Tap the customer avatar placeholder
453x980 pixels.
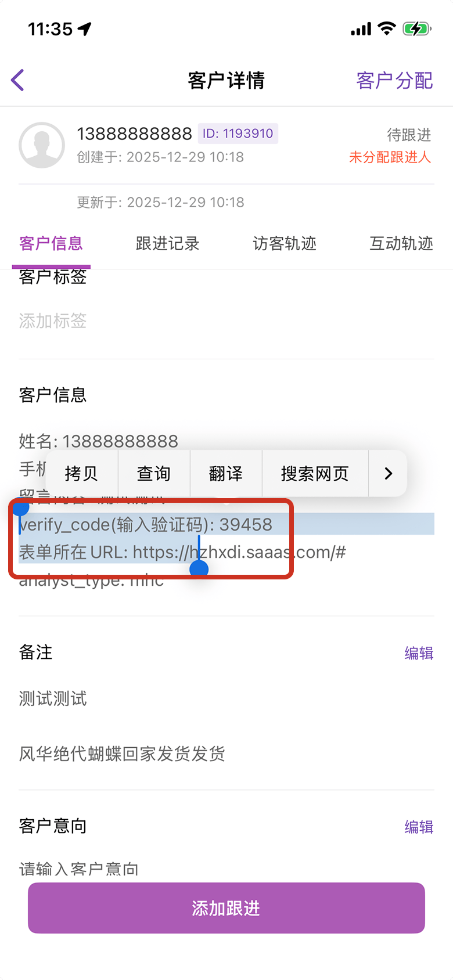[42, 145]
